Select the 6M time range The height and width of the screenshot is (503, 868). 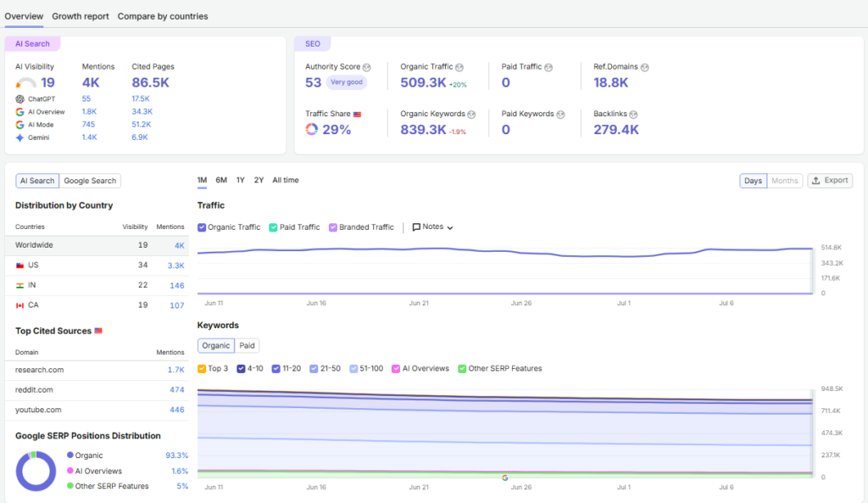tap(221, 180)
